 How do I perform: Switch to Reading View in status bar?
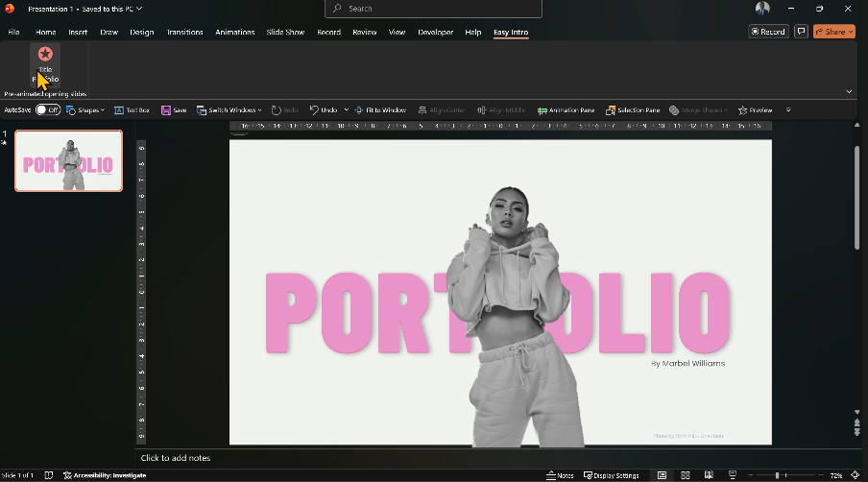pyautogui.click(x=709, y=475)
